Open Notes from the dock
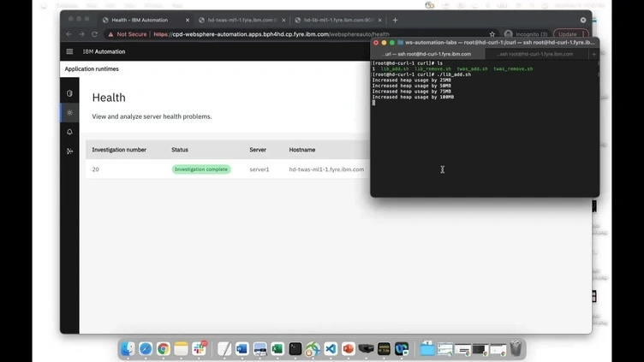This screenshot has height=362, width=644. [x=181, y=349]
